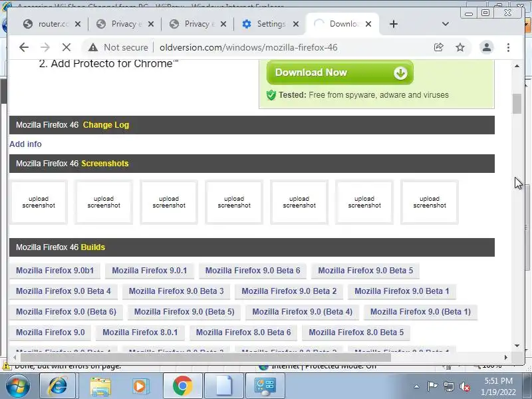Click the network tray icon
532x399 pixels.
pos(448,386)
